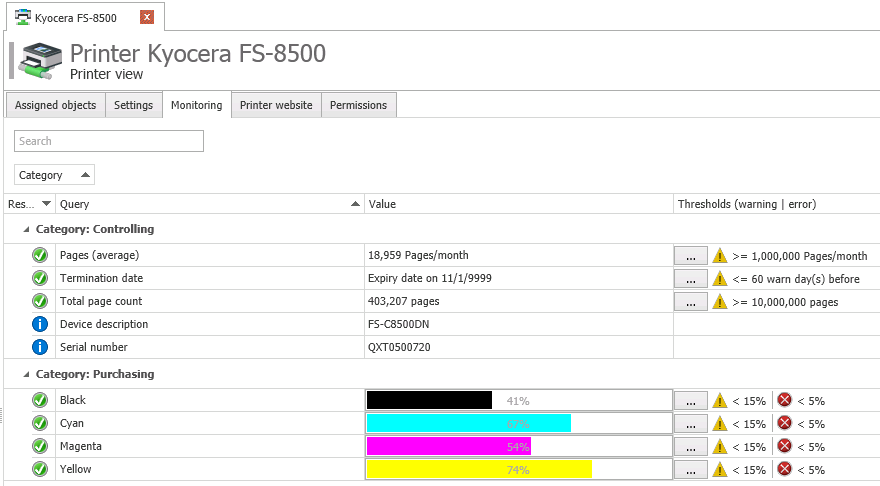Click the printer icon in Kyocera FS-8500 tab
The width and height of the screenshot is (880, 486).
(22, 18)
